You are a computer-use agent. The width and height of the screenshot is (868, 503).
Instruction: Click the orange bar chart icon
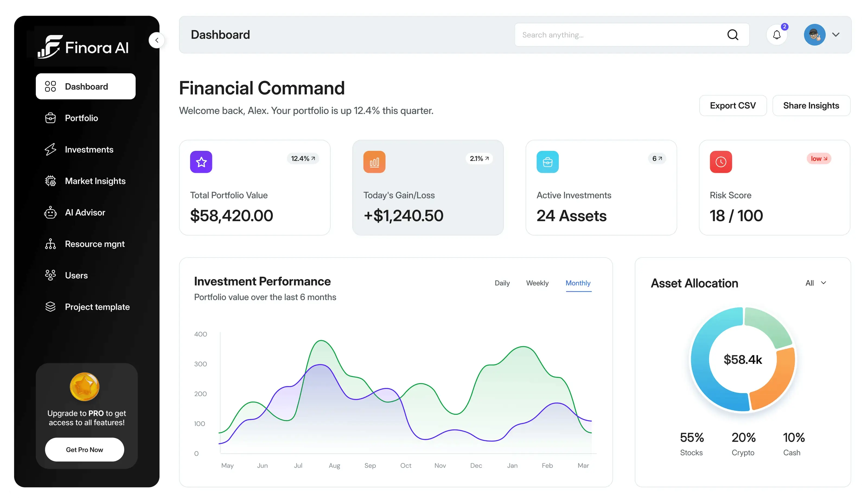click(x=374, y=162)
